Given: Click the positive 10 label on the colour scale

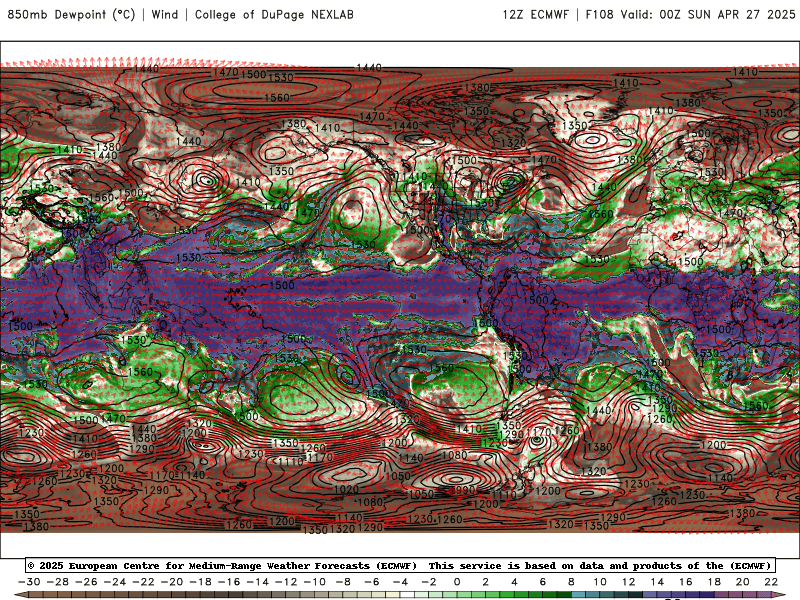Looking at the screenshot, I should [x=599, y=582].
